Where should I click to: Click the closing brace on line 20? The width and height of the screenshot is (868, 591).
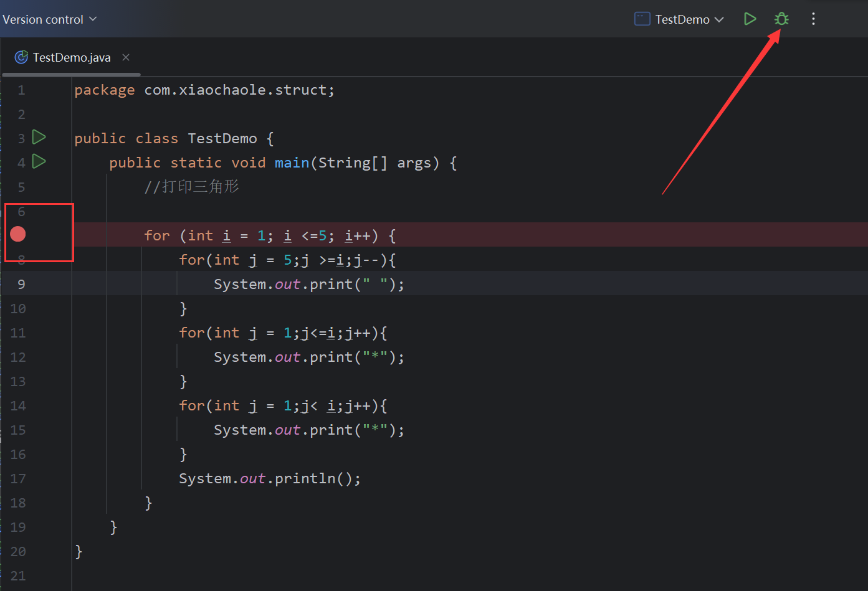tap(79, 551)
